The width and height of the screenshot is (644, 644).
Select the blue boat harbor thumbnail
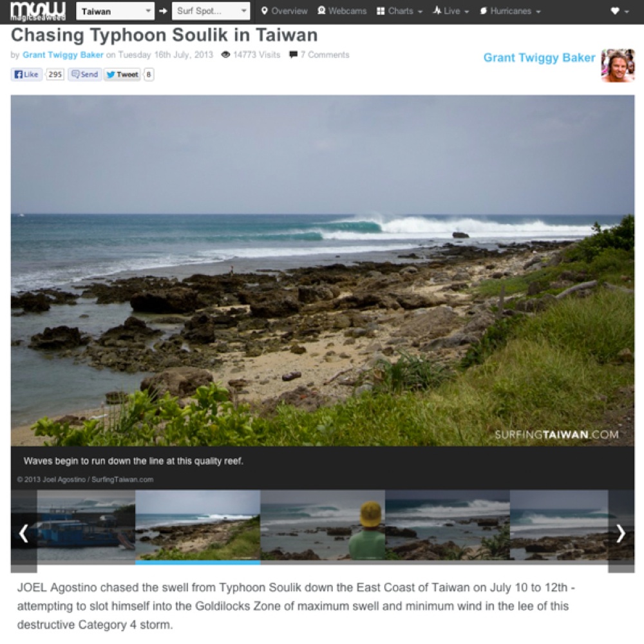tap(86, 525)
